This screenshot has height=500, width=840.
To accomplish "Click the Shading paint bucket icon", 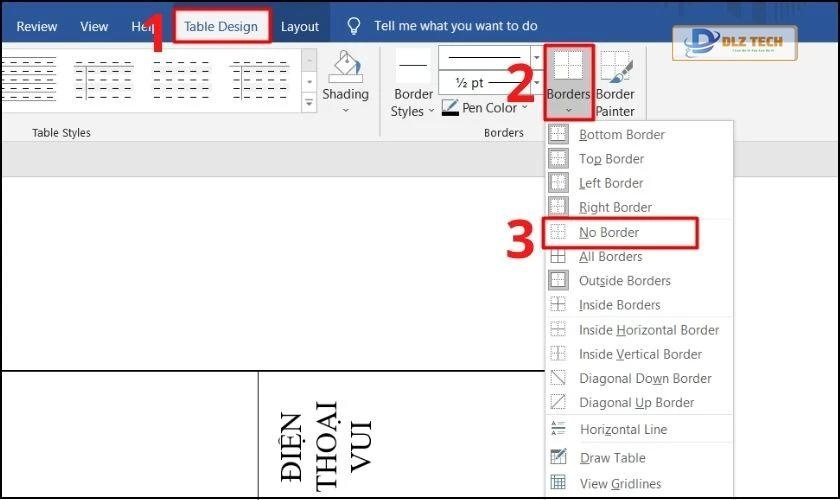I will point(345,67).
